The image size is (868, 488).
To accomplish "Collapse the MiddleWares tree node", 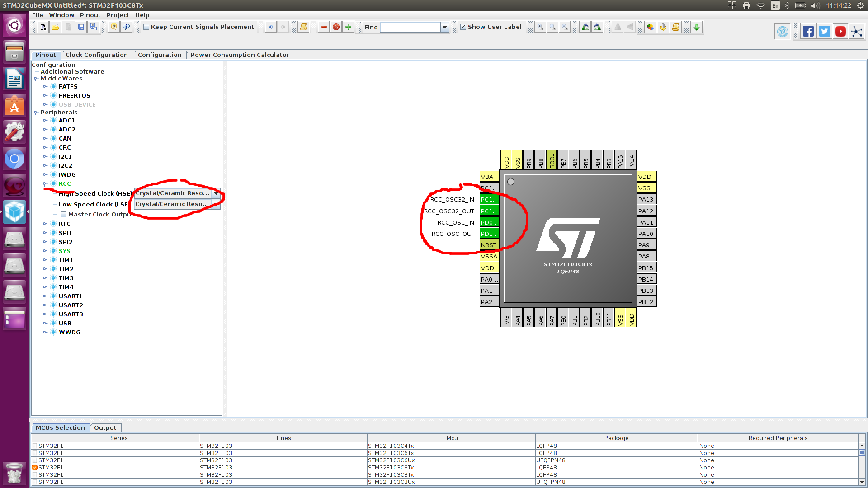I will pyautogui.click(x=35, y=79).
